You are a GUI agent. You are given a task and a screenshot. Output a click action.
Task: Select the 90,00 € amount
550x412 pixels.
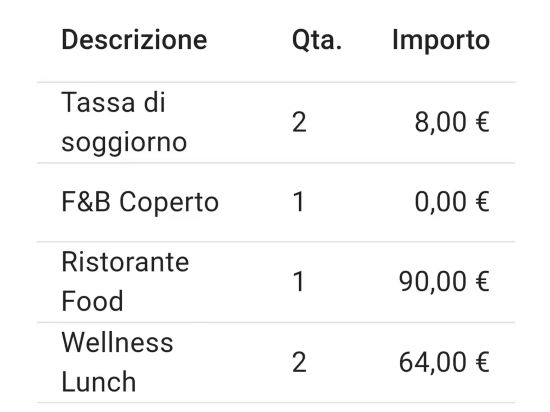tap(444, 282)
